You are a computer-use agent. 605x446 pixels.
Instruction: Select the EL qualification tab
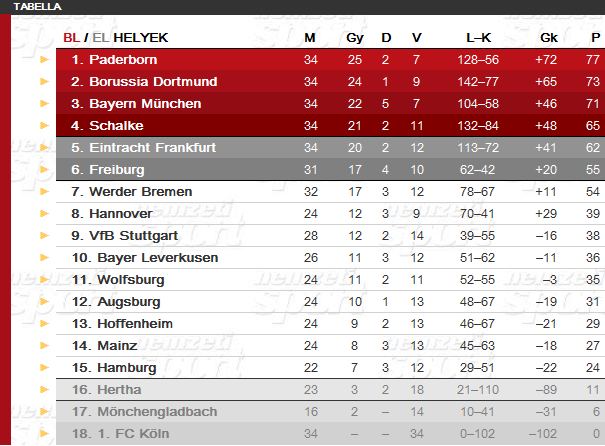pos(101,38)
